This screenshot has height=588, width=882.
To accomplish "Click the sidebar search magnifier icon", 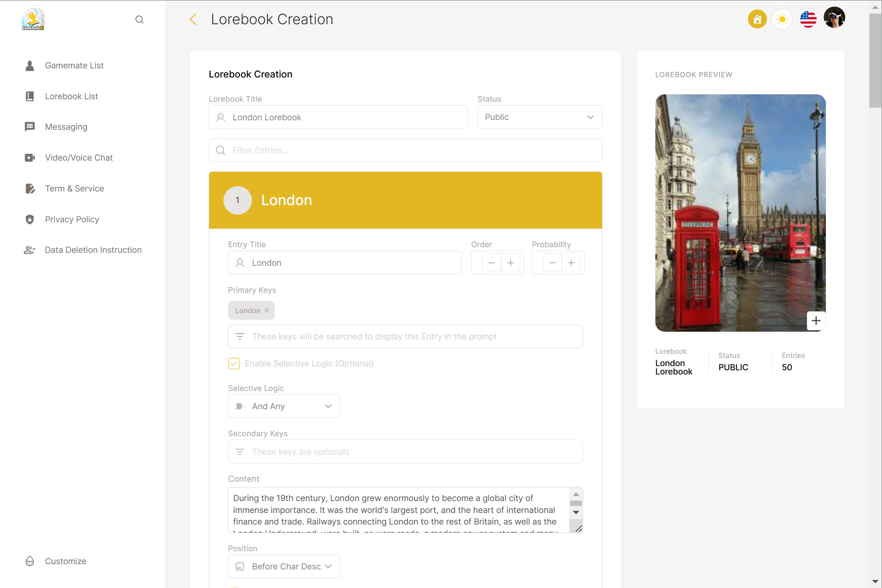I will [x=139, y=20].
